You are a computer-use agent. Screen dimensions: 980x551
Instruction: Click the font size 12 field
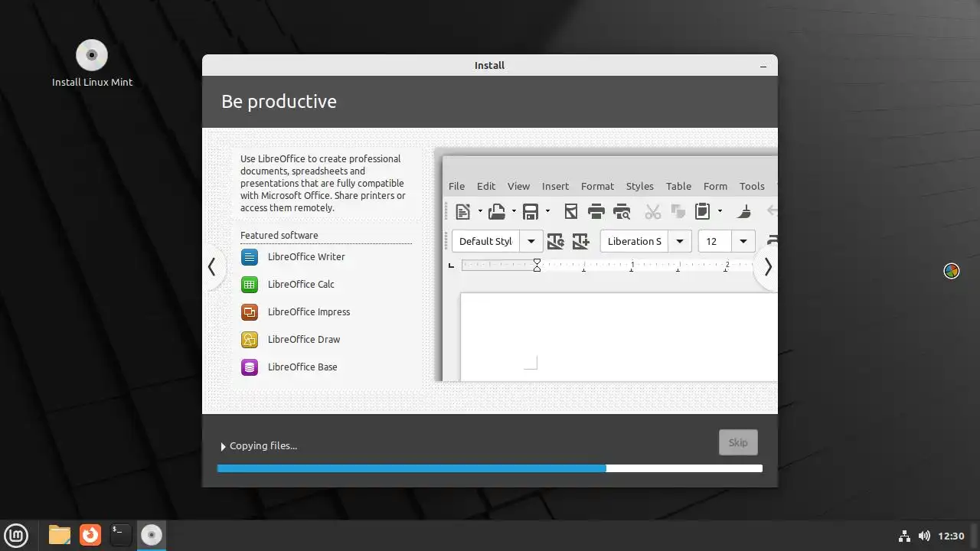point(715,241)
